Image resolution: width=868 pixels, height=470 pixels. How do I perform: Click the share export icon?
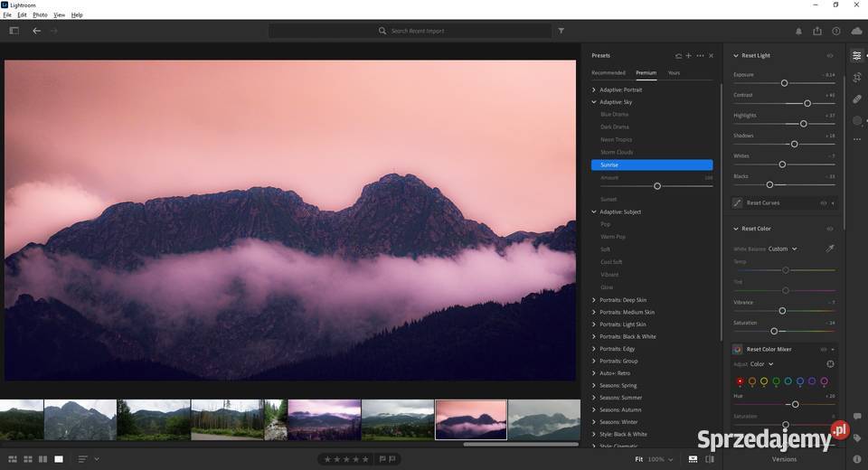pos(817,31)
